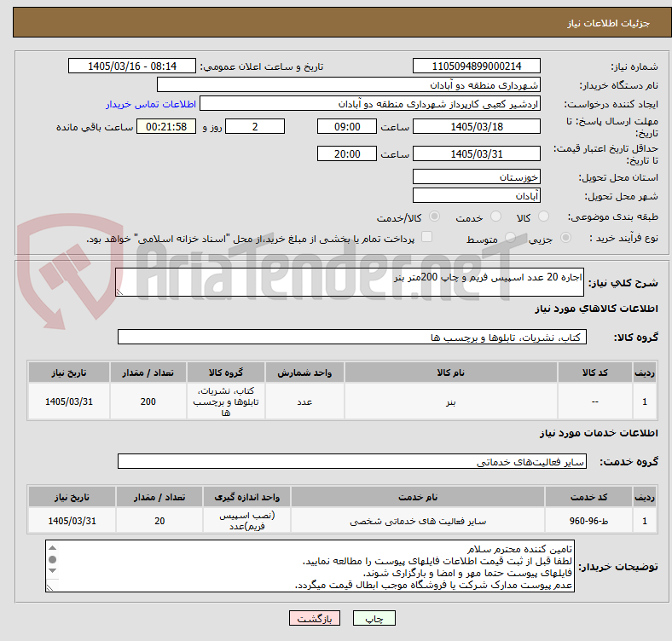Select the جزیی purchase type radio
Screen dimensions: 672x641
(565, 237)
